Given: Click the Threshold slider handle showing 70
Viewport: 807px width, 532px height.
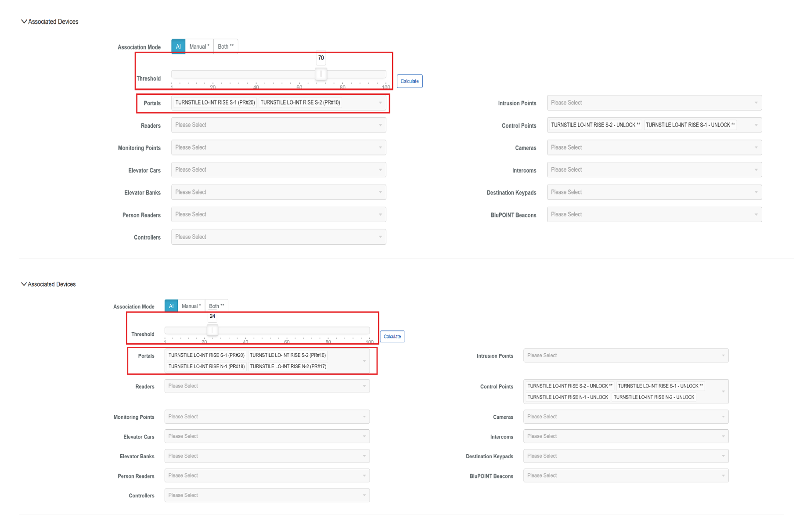Looking at the screenshot, I should 321,74.
